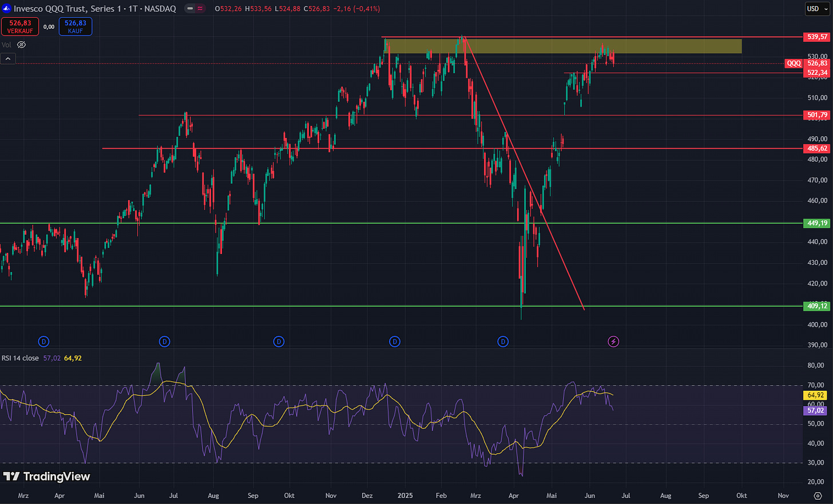The width and height of the screenshot is (833, 504).
Task: Click the high value H533,56
Action: click(258, 9)
